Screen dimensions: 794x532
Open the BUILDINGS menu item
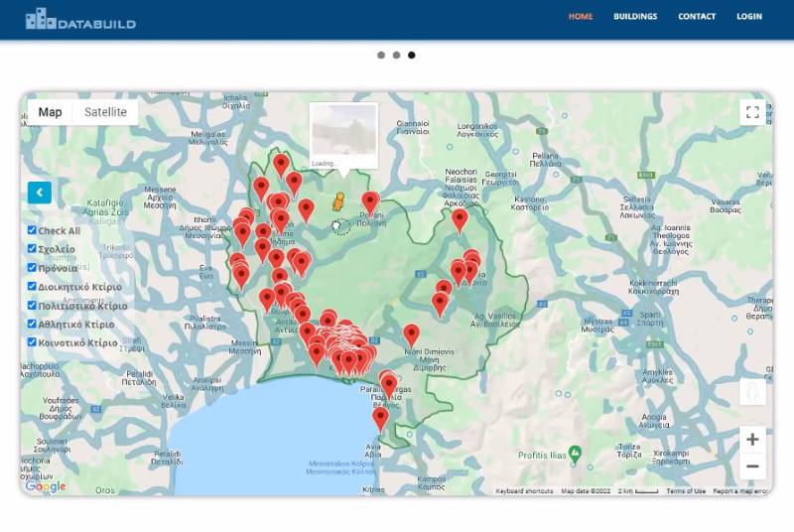[x=635, y=17]
